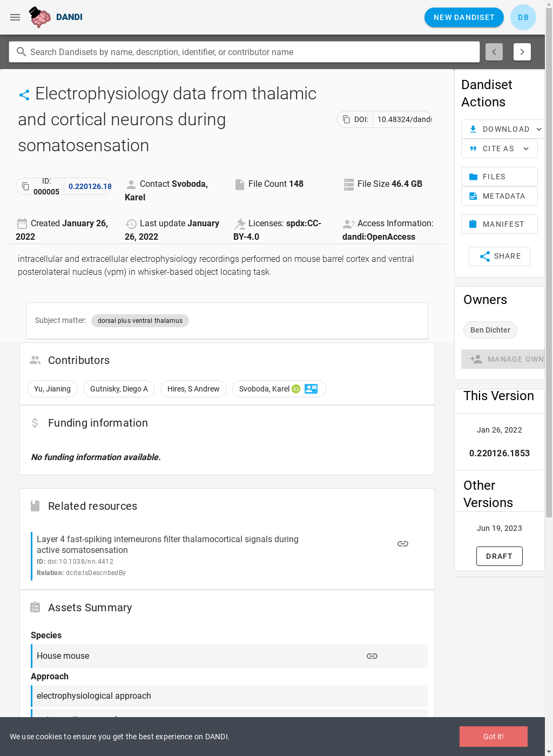Click the Jan 26, 2022 version date
Image resolution: width=553 pixels, height=756 pixels.
coord(500,430)
